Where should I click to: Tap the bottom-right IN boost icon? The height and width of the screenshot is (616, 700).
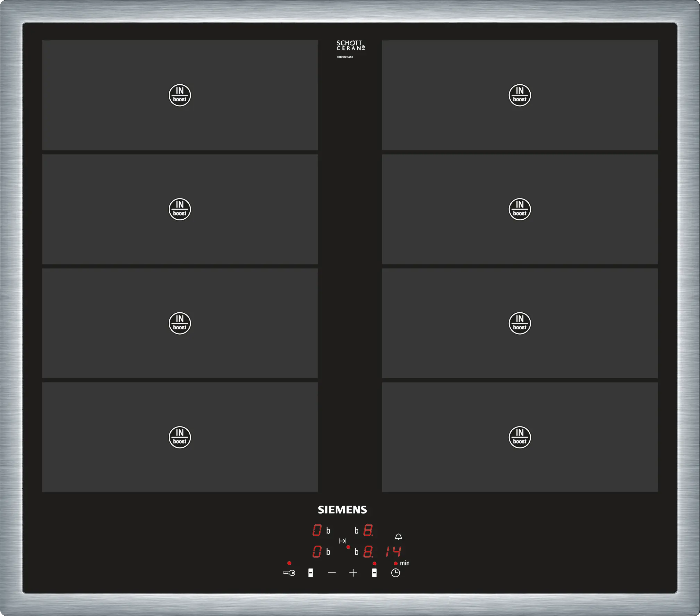coord(520,437)
